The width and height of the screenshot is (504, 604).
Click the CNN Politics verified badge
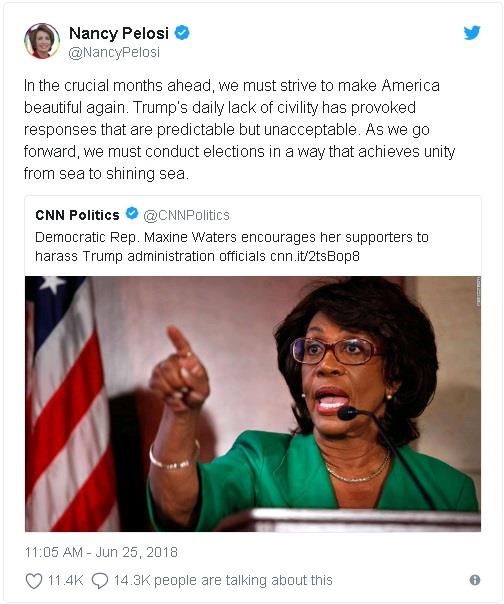point(132,213)
